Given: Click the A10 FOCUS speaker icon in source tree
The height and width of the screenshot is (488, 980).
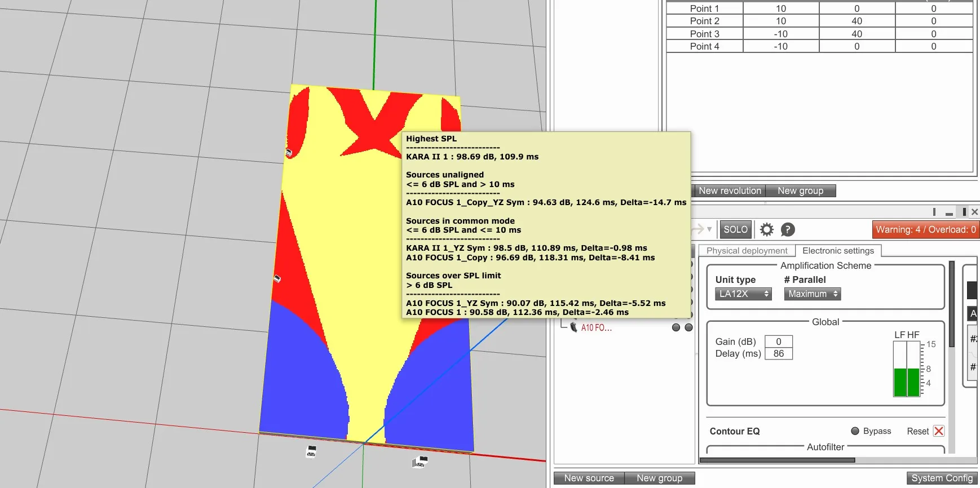Looking at the screenshot, I should [x=573, y=327].
